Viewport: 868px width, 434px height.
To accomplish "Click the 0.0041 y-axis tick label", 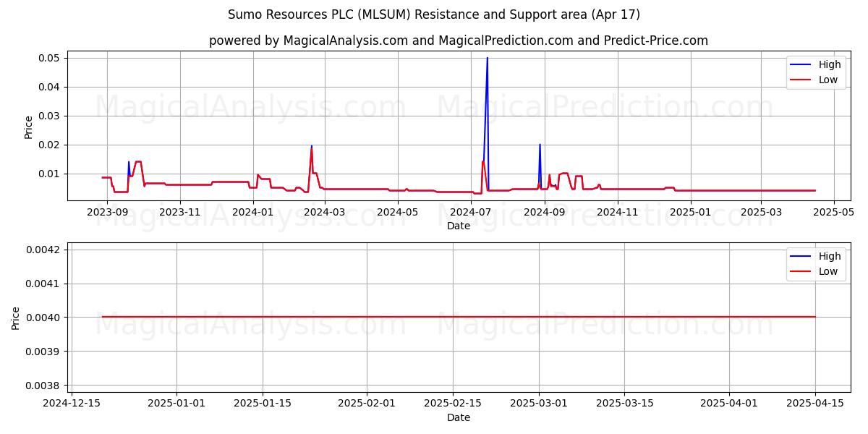I will pyautogui.click(x=45, y=284).
